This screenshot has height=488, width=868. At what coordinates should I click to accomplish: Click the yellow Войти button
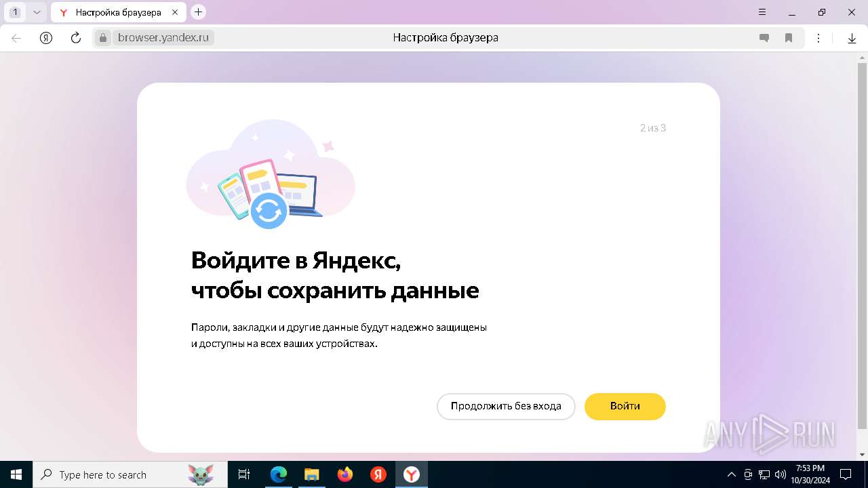(x=625, y=407)
